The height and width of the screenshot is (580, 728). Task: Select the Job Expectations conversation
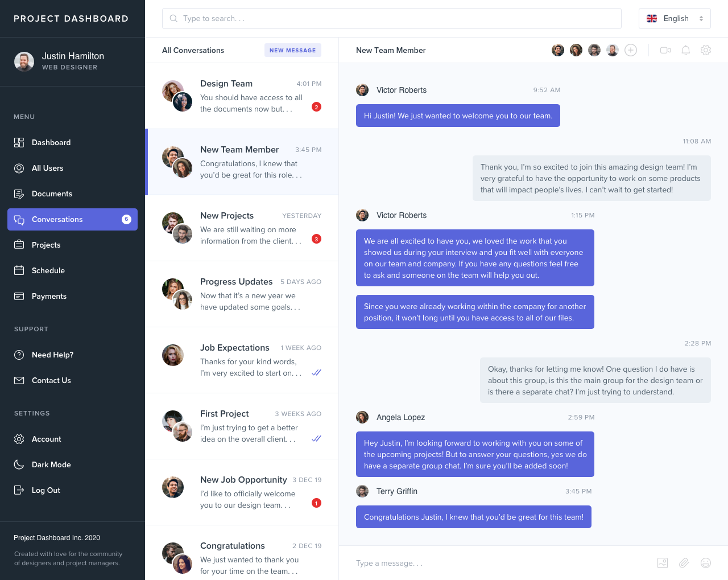point(242,360)
